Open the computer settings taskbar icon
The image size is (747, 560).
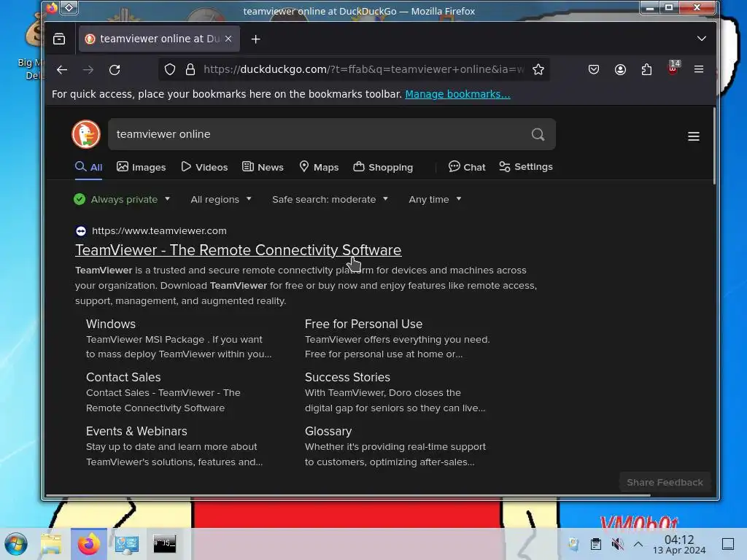(x=127, y=544)
